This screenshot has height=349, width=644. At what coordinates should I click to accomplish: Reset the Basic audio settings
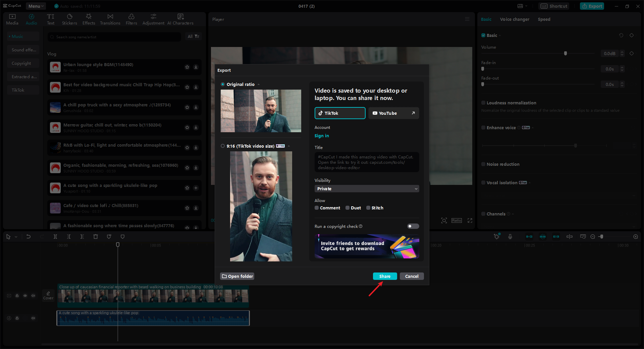click(621, 35)
